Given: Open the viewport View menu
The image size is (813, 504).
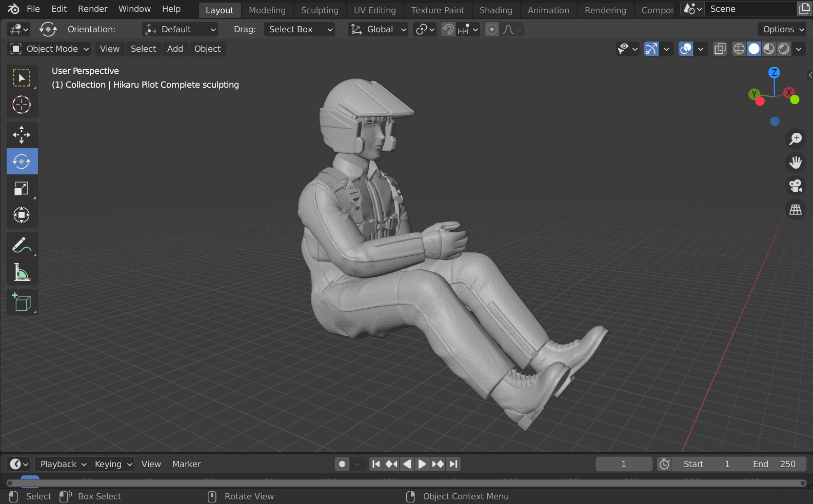Looking at the screenshot, I should 110,49.
